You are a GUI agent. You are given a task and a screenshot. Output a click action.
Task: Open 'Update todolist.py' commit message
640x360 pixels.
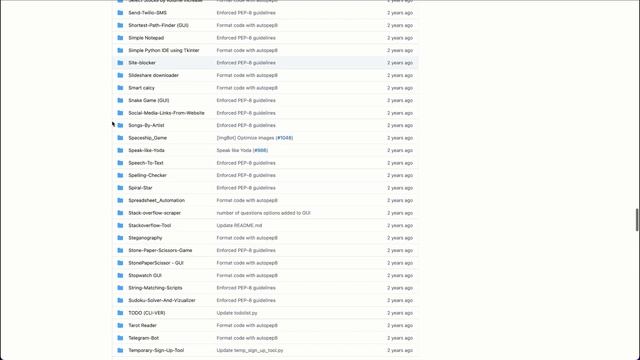coord(237,313)
